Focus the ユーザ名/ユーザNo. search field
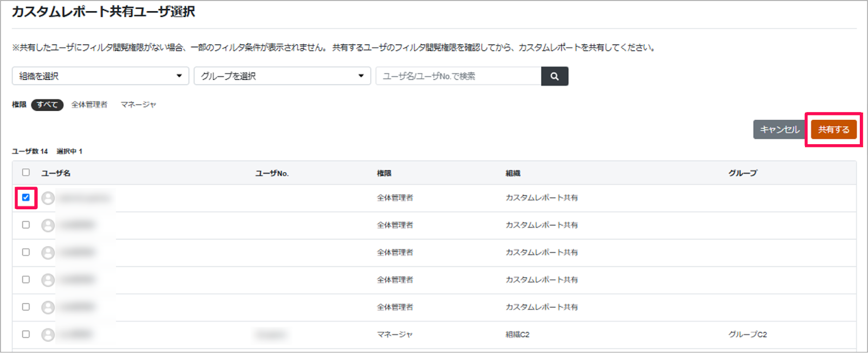Viewport: 868px width, 353px height. point(458,76)
